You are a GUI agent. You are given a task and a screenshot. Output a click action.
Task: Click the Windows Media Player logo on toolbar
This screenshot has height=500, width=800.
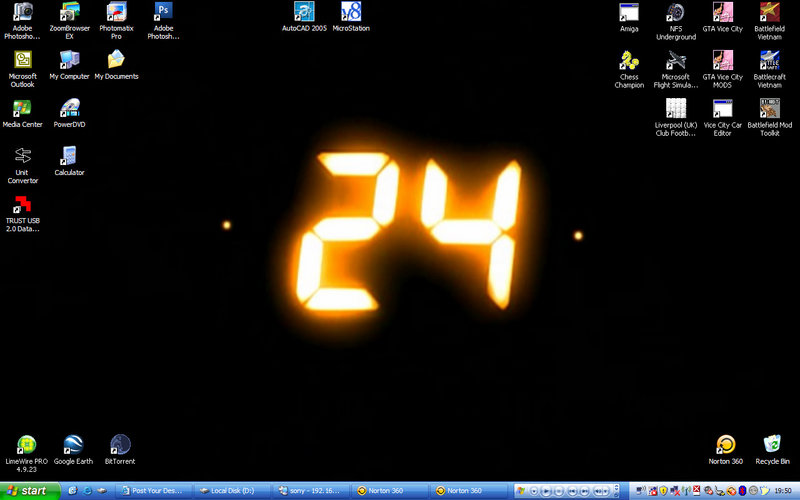coord(520,491)
